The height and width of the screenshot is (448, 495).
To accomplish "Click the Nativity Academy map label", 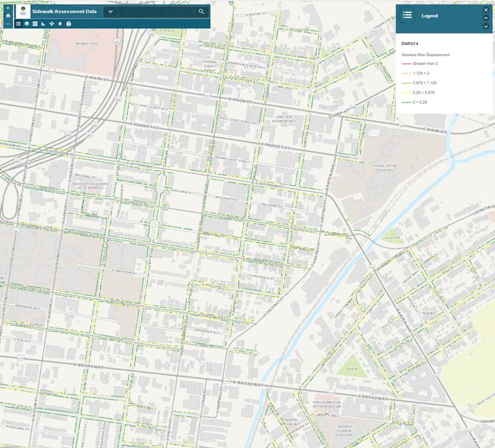I will click(x=91, y=186).
